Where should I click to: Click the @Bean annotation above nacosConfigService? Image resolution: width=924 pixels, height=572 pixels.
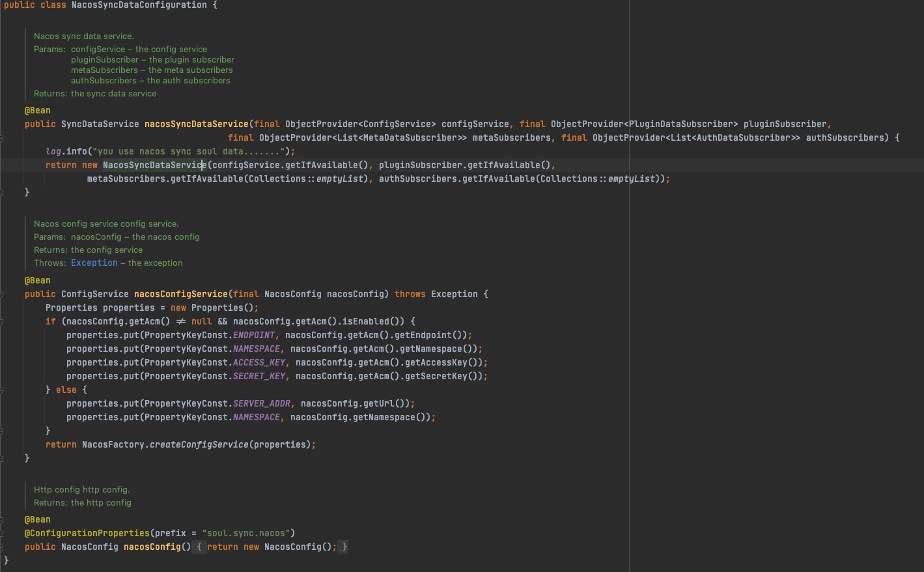(38, 280)
